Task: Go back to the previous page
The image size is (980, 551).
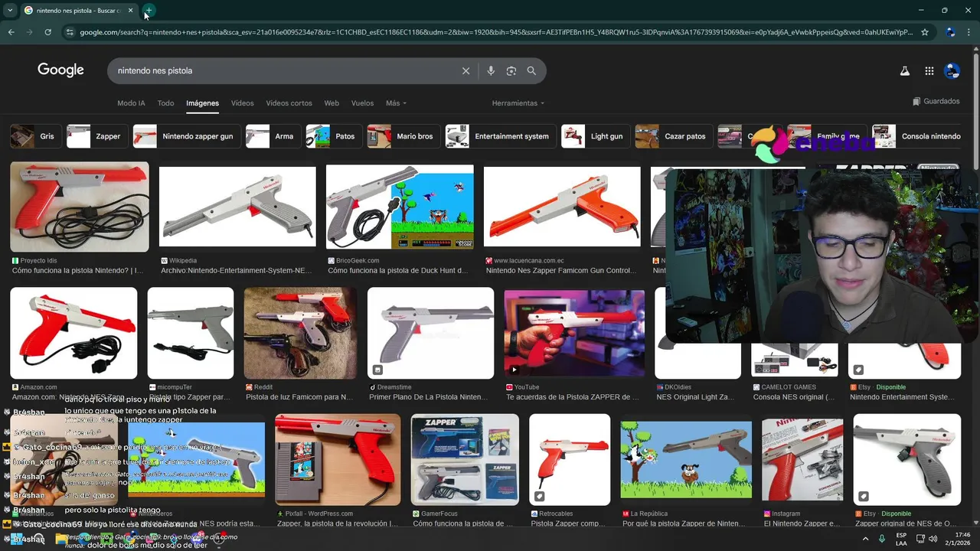Action: (11, 32)
